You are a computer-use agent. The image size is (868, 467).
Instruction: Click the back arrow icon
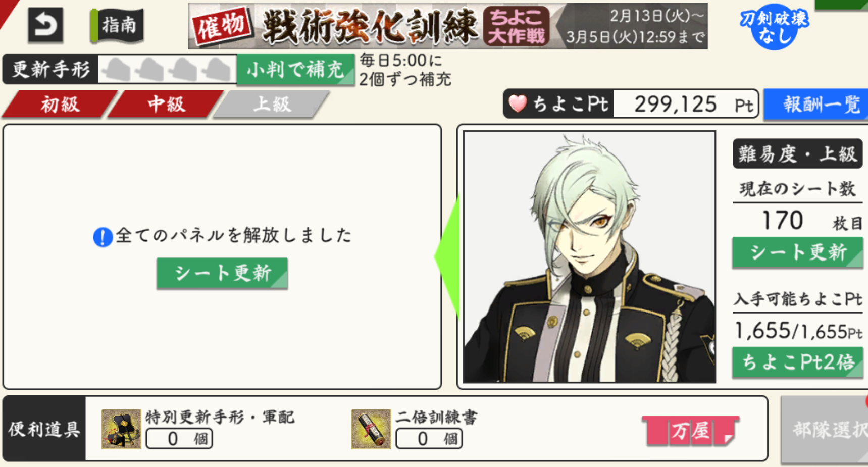coord(45,24)
